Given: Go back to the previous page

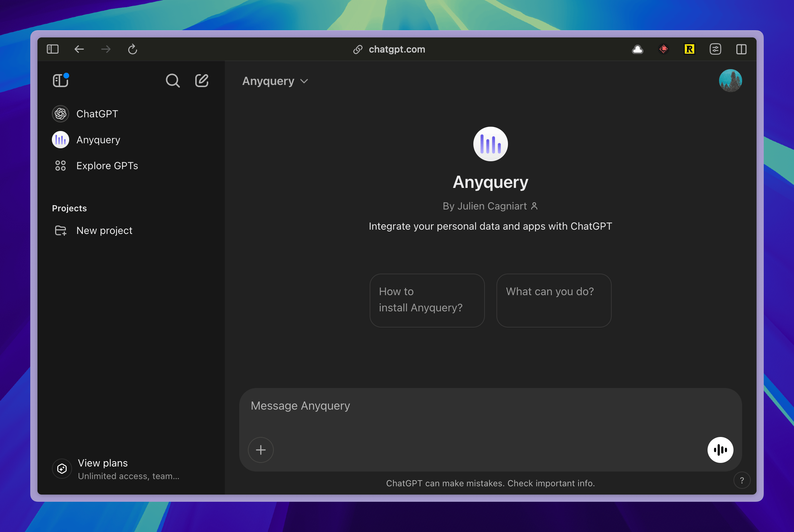Looking at the screenshot, I should click(79, 49).
